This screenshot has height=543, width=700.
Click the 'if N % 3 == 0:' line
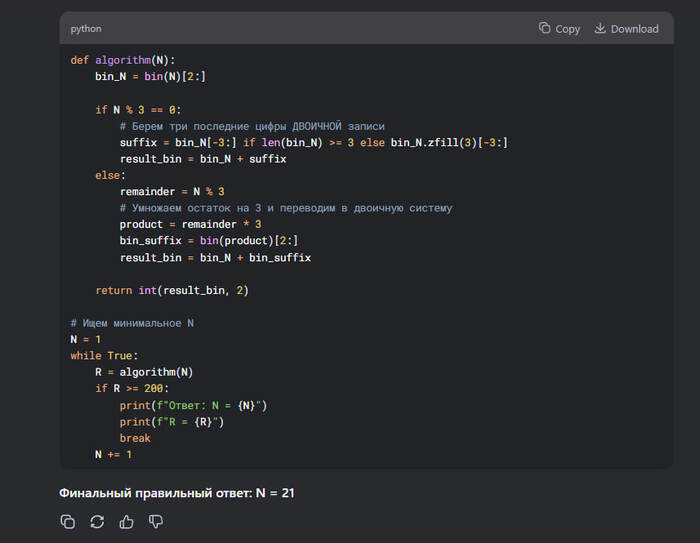point(138,110)
